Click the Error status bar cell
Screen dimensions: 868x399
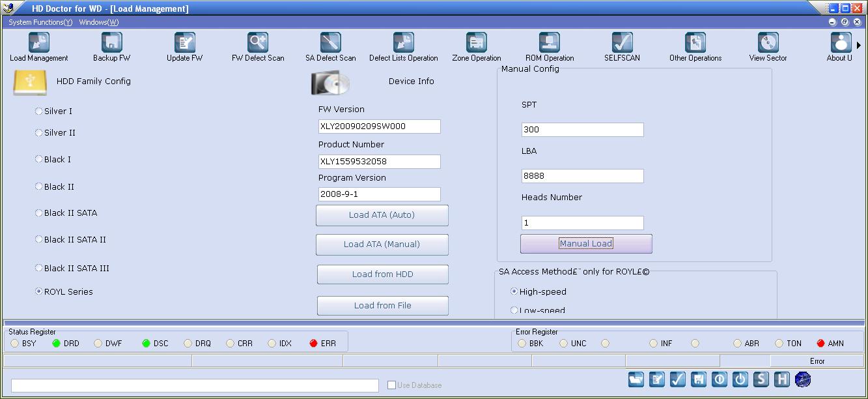817,361
